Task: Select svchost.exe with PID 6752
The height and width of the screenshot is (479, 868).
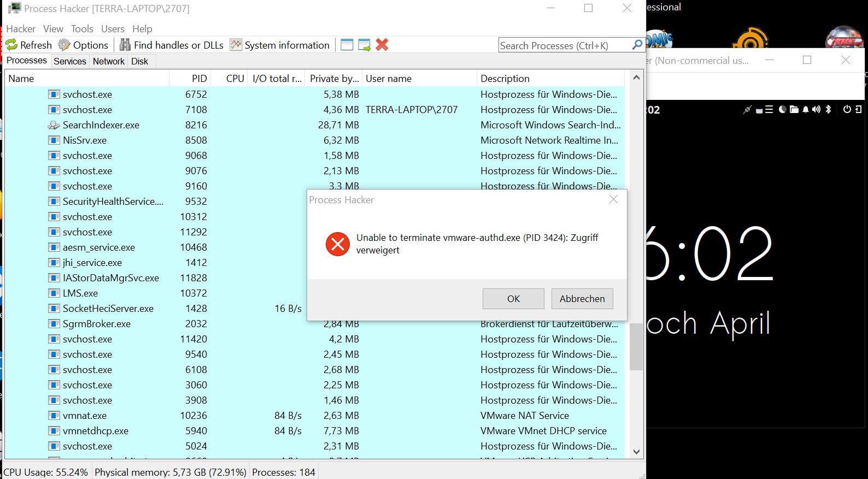Action: click(x=315, y=94)
